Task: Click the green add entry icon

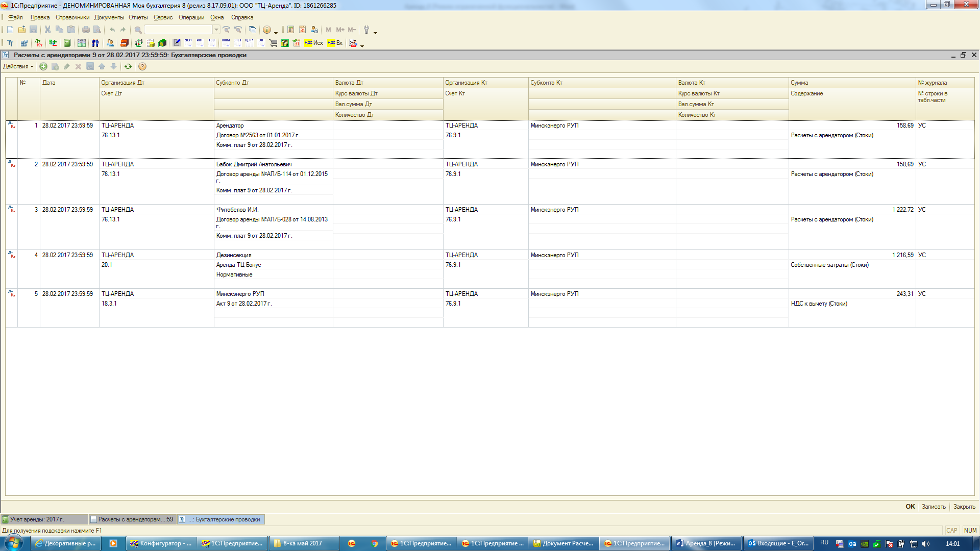Action: click(x=43, y=67)
